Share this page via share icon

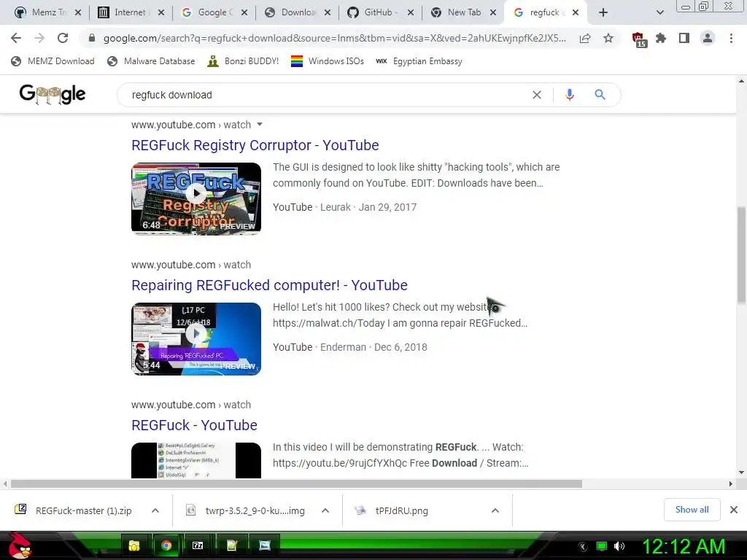coord(585,38)
